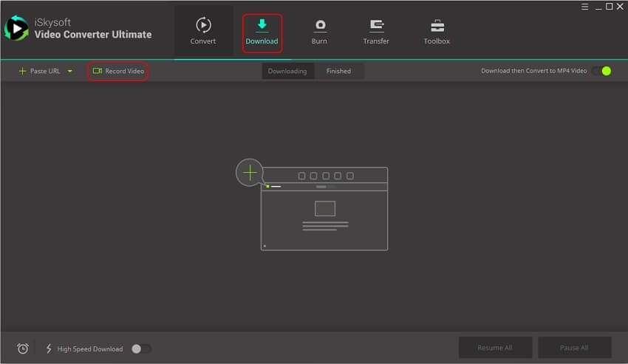Screen dimensions: 628x364
Task: Disable Download then Convert to MP4 toggle
Action: (602, 71)
